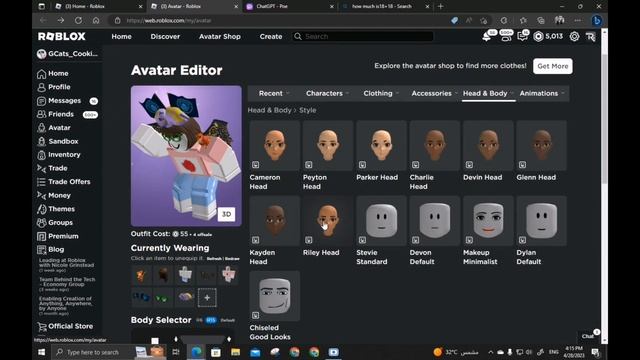
Task: Open Trade Offers in left sidebar
Action: 64,182
